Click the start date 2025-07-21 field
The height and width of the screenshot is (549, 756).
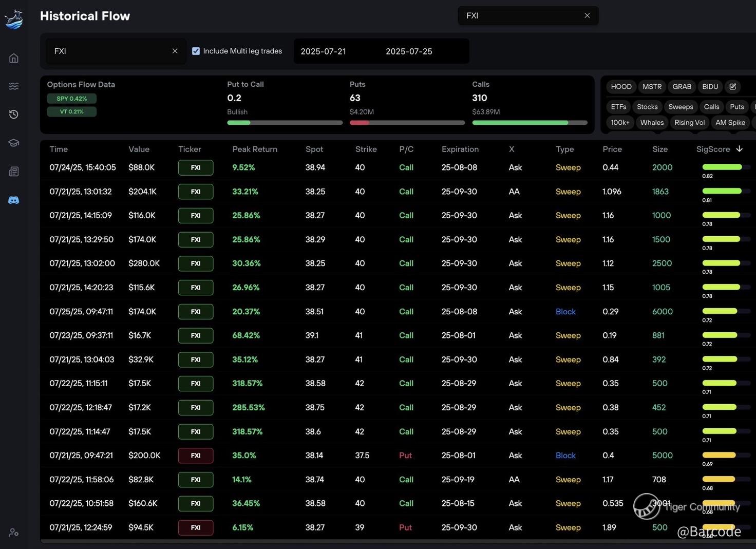click(324, 51)
